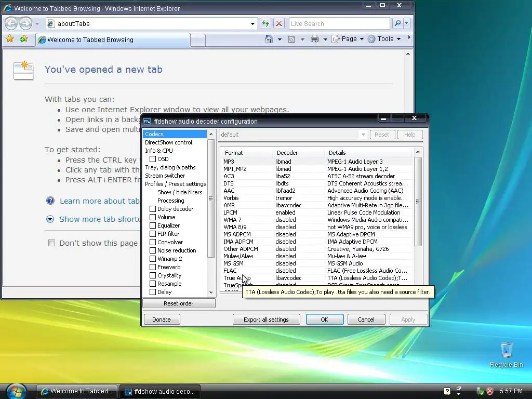Expand the Tools menu dropdown arrow
532x399 pixels.
click(398, 39)
